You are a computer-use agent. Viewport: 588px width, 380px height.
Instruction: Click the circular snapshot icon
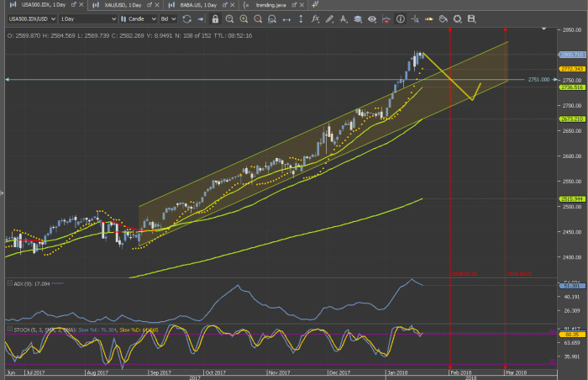coord(458,18)
